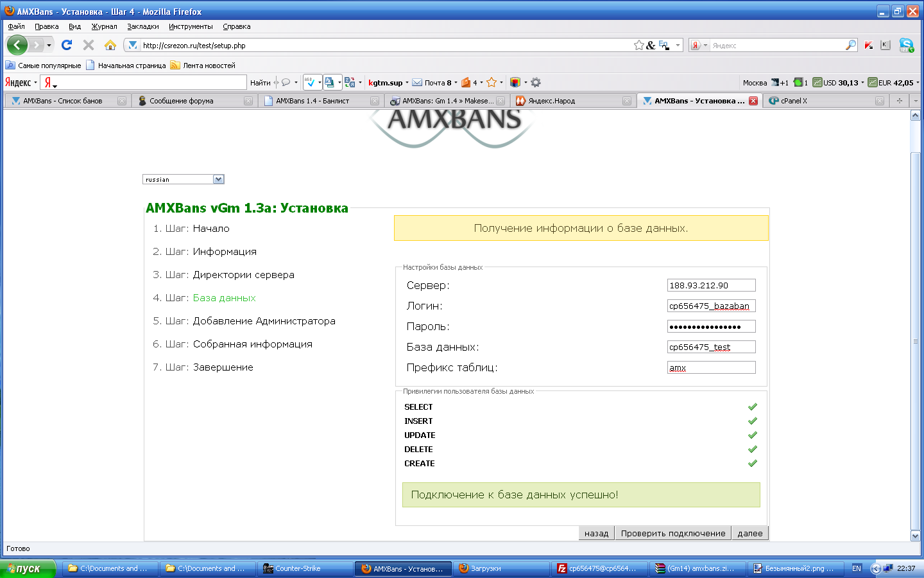Screen dimensions: 924x578
Task: Click the Stop loading X icon
Action: [x=89, y=45]
